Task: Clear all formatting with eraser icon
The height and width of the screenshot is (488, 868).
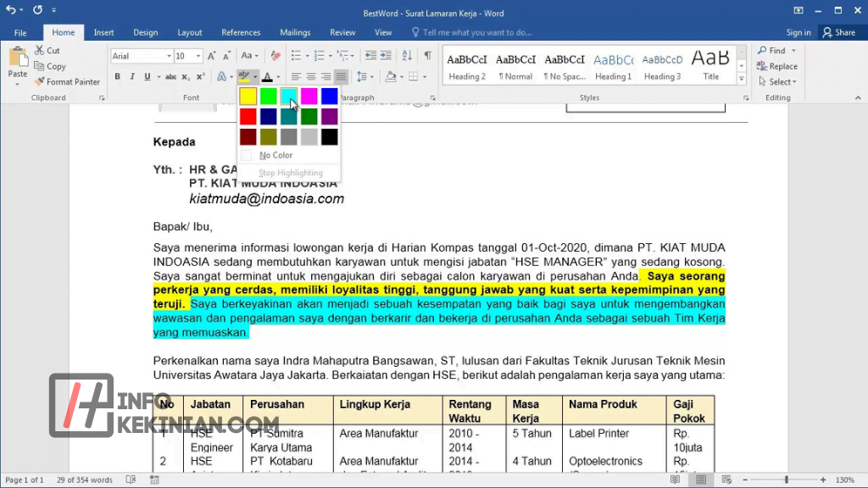Action: pos(275,56)
